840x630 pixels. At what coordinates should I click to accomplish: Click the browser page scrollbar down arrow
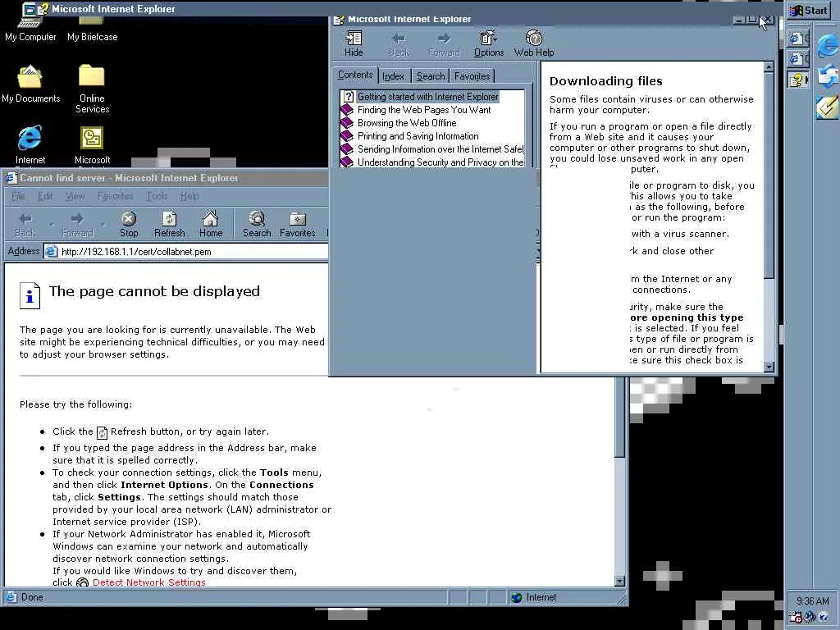tap(620, 581)
